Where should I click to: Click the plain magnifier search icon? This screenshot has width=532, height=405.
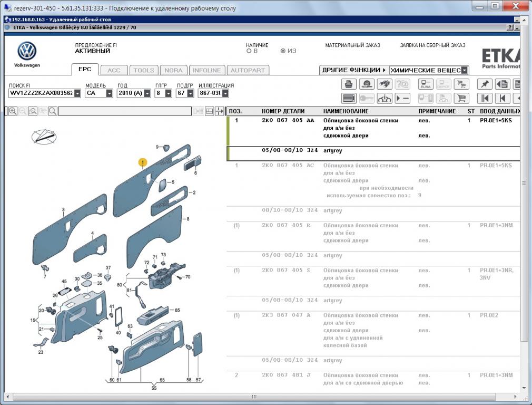point(53,111)
